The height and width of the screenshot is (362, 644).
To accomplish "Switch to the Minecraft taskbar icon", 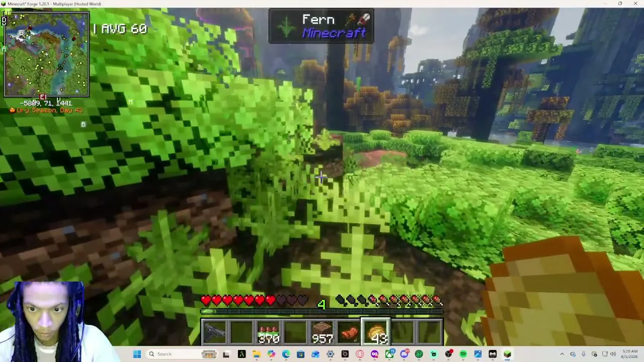I will (507, 354).
